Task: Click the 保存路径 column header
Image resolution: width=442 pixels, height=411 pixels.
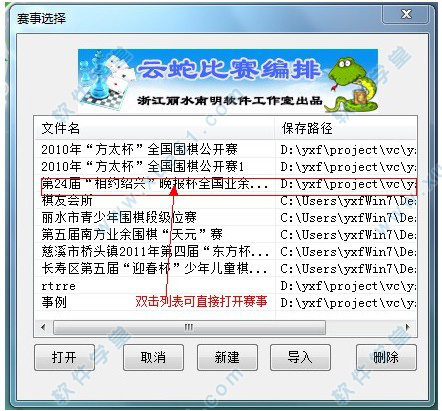Action: point(346,128)
